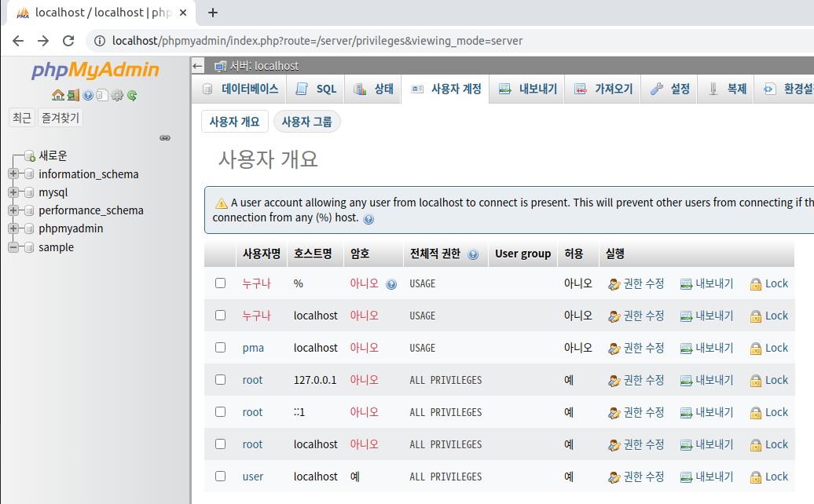Click the 최근 button in sidebar
This screenshot has width=814, height=504.
click(x=22, y=118)
